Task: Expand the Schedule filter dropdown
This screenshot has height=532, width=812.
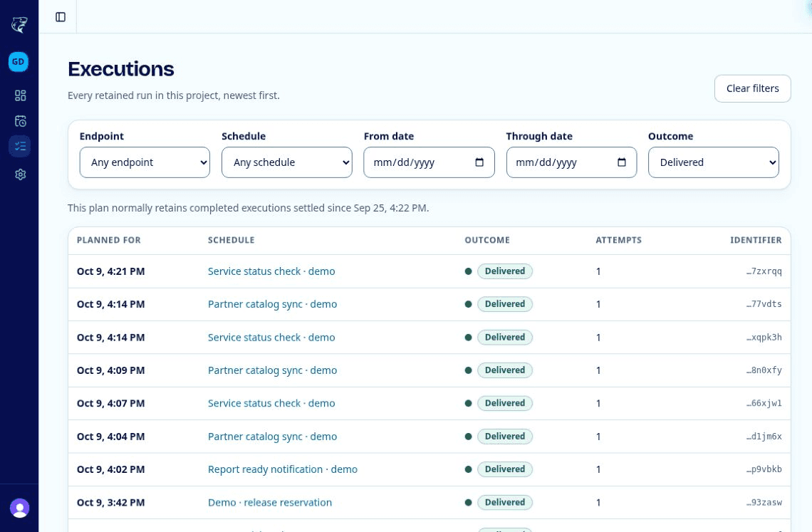Action: tap(287, 162)
